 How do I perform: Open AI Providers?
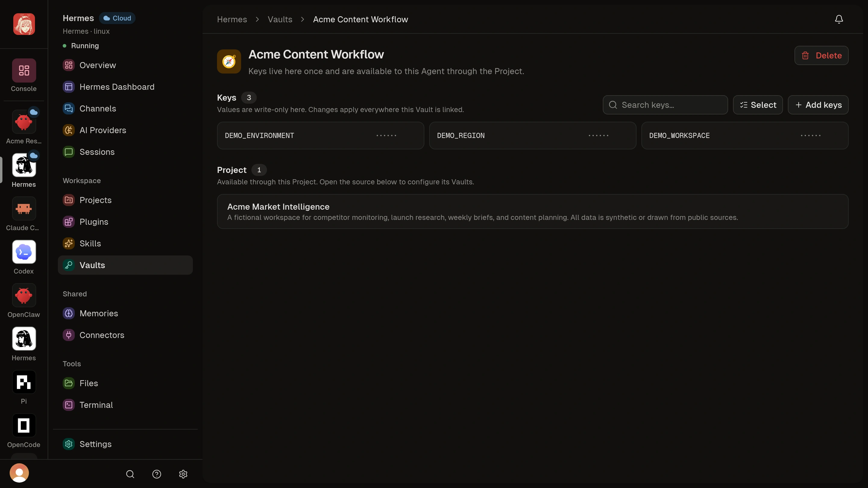pos(125,130)
